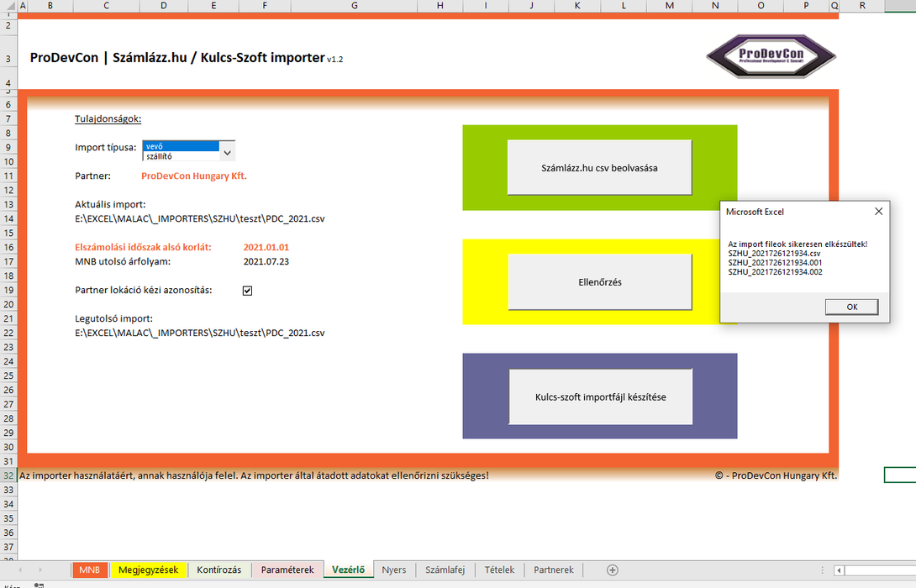Select column C header

point(107,5)
